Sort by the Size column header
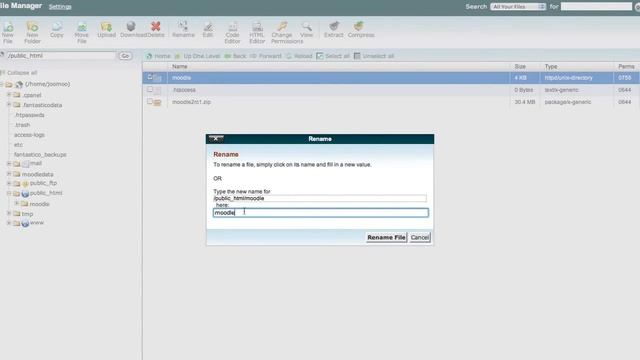Viewport: 640px width, 360px height. 520,66
